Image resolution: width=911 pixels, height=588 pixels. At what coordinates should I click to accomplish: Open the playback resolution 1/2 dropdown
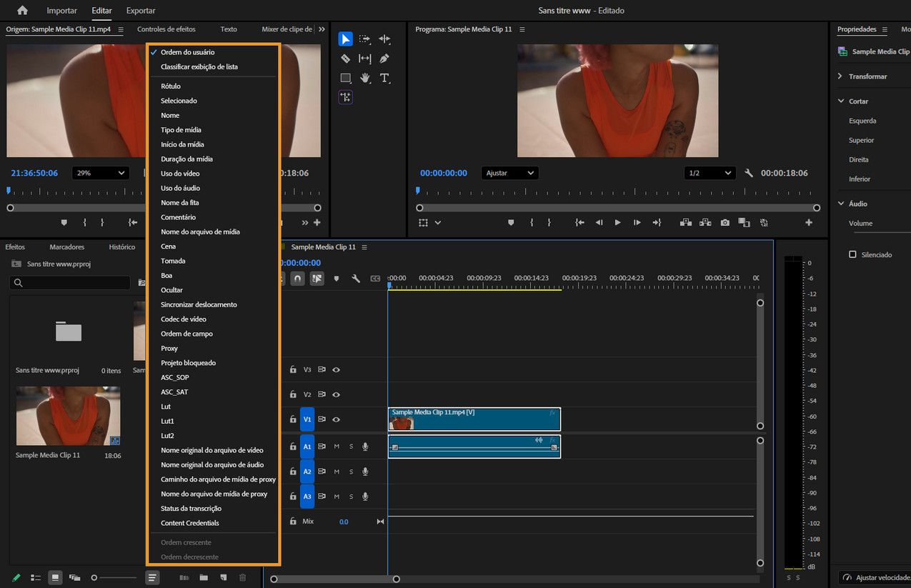point(711,172)
